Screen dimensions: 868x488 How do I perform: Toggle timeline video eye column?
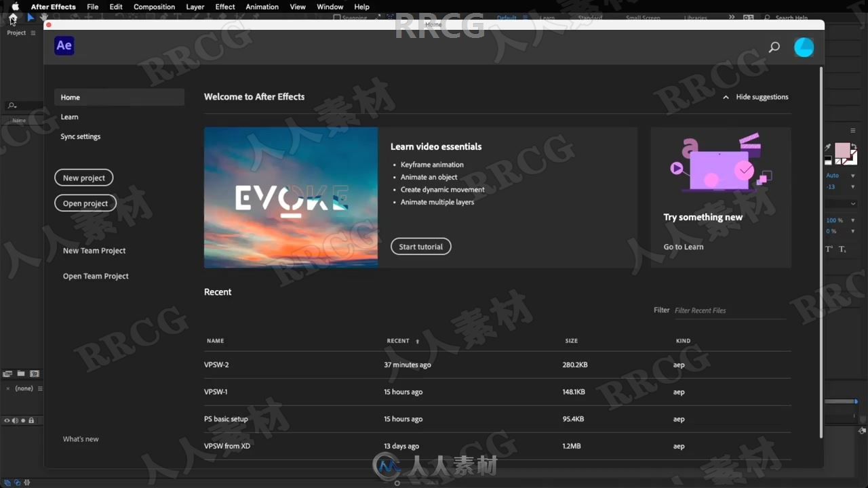tap(7, 421)
